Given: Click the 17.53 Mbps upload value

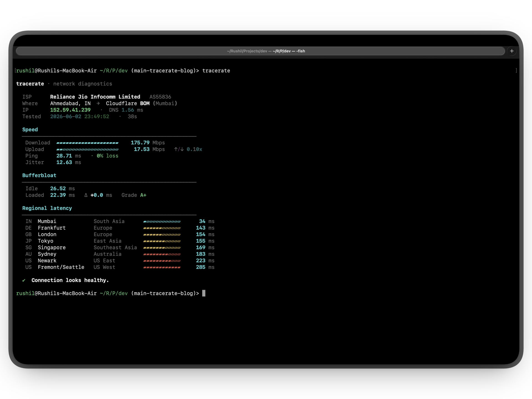Looking at the screenshot, I should [x=149, y=149].
